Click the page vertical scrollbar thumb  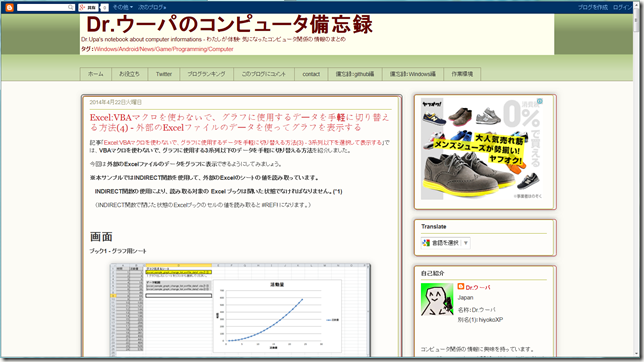pos(637,20)
